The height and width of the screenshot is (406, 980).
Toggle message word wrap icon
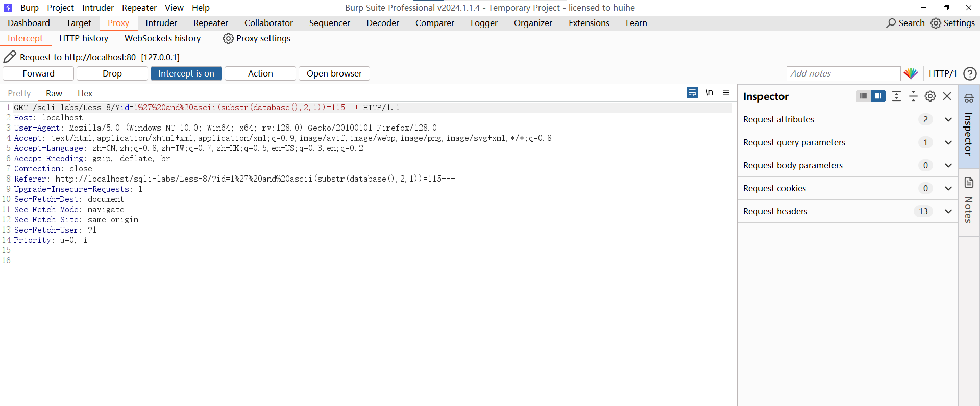692,93
